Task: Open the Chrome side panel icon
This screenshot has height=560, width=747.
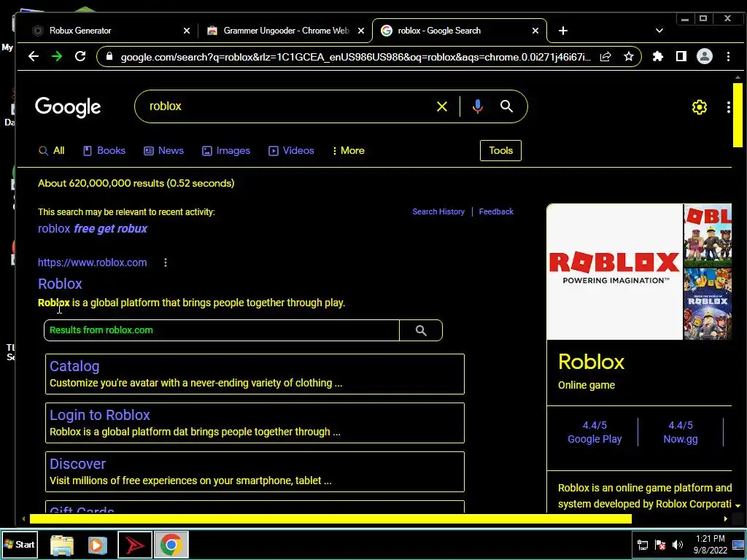Action: [681, 57]
